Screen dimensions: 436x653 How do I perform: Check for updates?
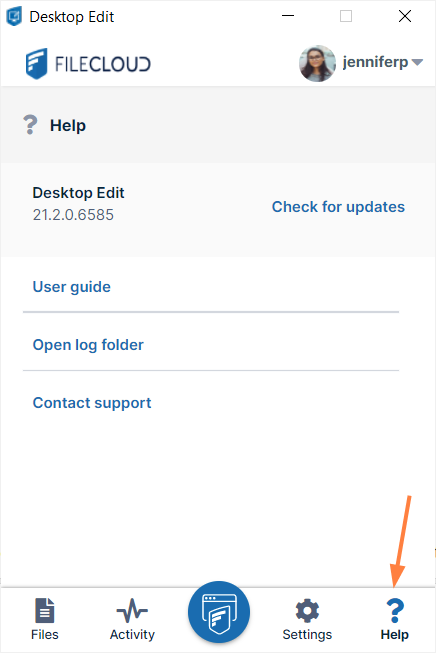pyautogui.click(x=338, y=207)
